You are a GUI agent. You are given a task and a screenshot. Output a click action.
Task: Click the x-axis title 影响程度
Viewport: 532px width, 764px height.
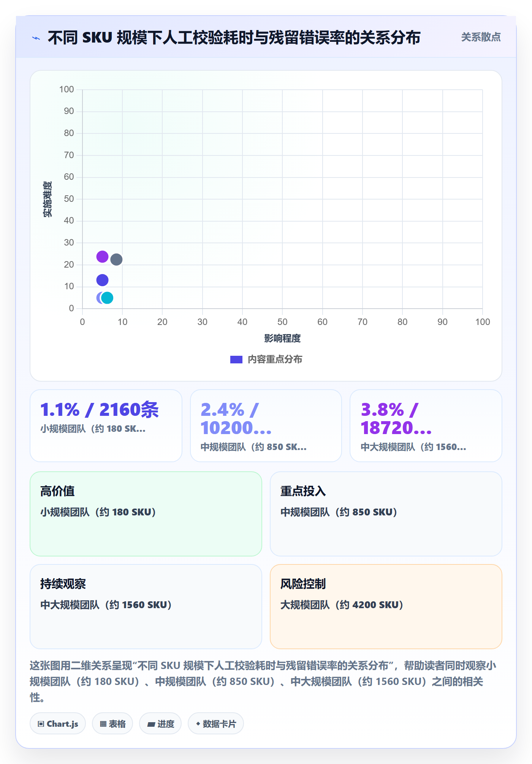[x=282, y=338]
